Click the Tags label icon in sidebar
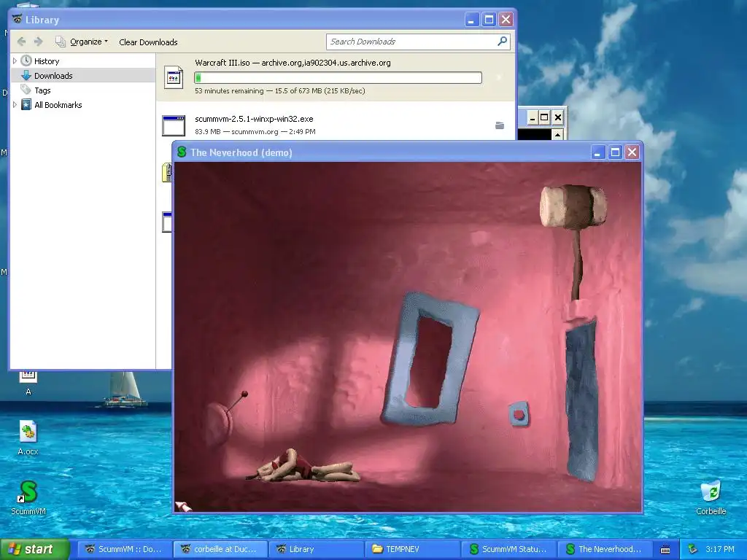The image size is (747, 560). point(26,90)
